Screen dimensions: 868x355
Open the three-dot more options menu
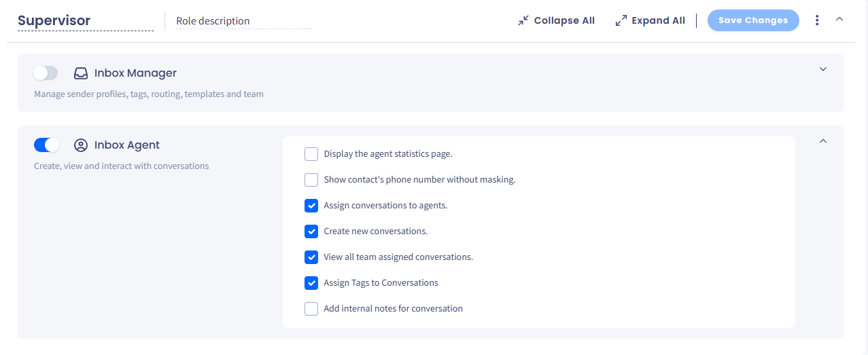tap(817, 20)
